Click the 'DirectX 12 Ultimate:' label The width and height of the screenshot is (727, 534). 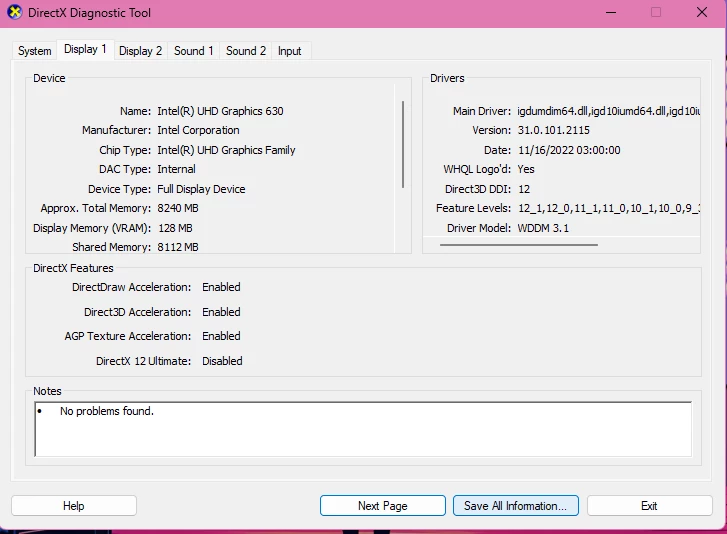[143, 361]
